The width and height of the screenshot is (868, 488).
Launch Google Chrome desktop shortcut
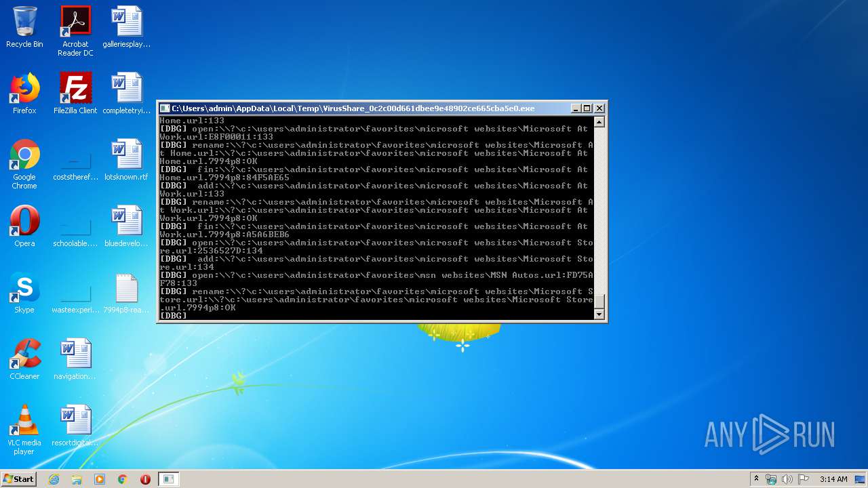click(24, 165)
